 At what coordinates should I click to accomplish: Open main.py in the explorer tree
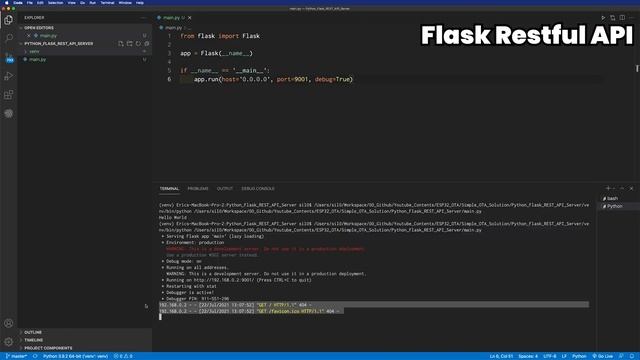(37, 60)
